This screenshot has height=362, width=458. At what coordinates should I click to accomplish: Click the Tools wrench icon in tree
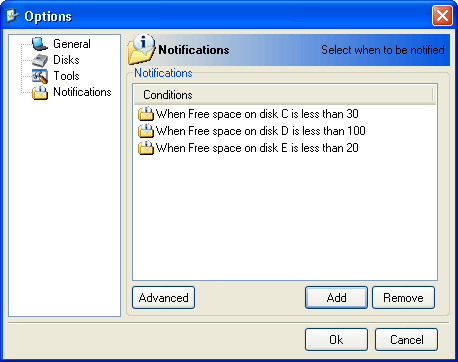point(40,76)
